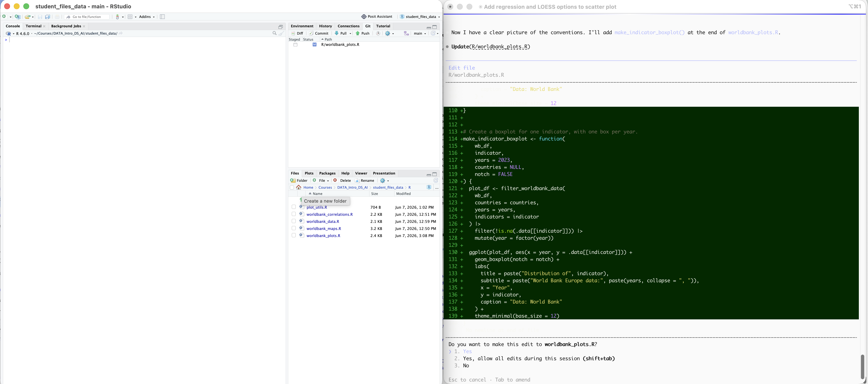Screen dimensions: 868x384
Task: Check the box next to worldbank_maps.R
Action: [293, 228]
